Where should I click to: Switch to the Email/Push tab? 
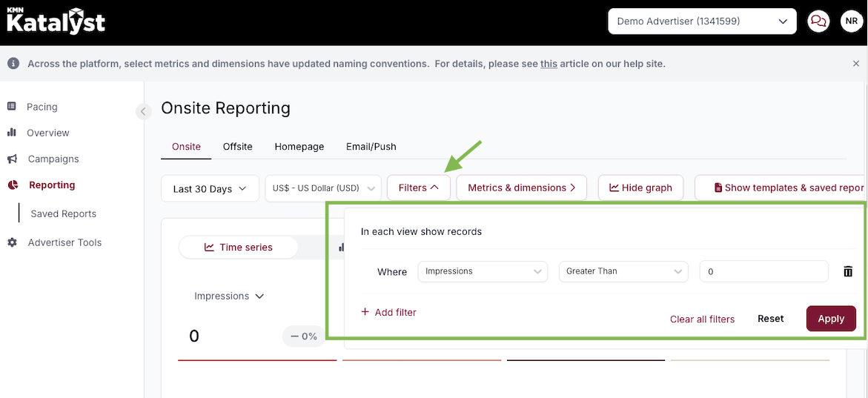371,147
